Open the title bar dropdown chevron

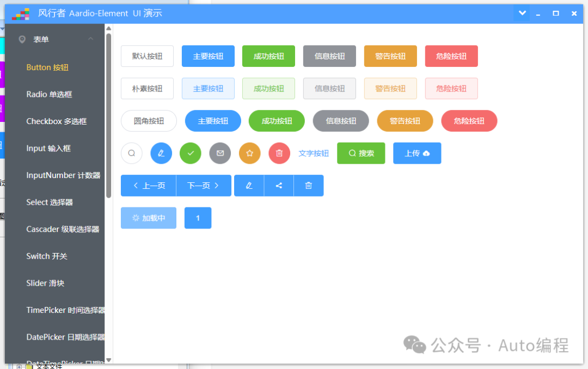[521, 13]
